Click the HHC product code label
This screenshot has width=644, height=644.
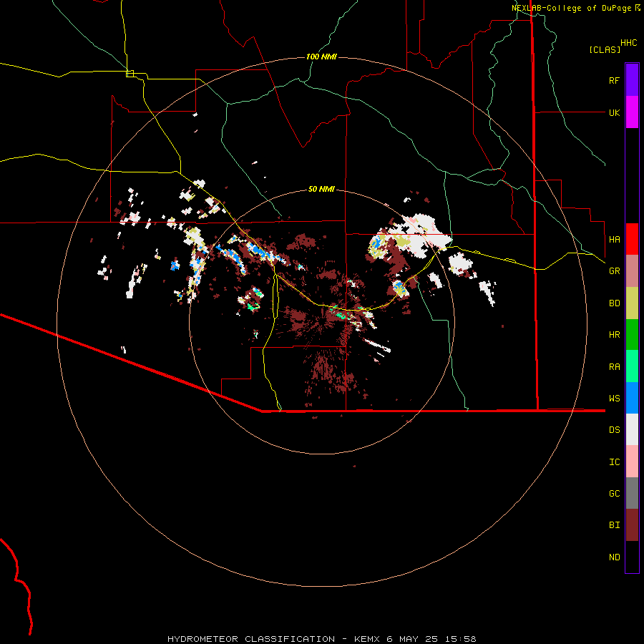[628, 43]
